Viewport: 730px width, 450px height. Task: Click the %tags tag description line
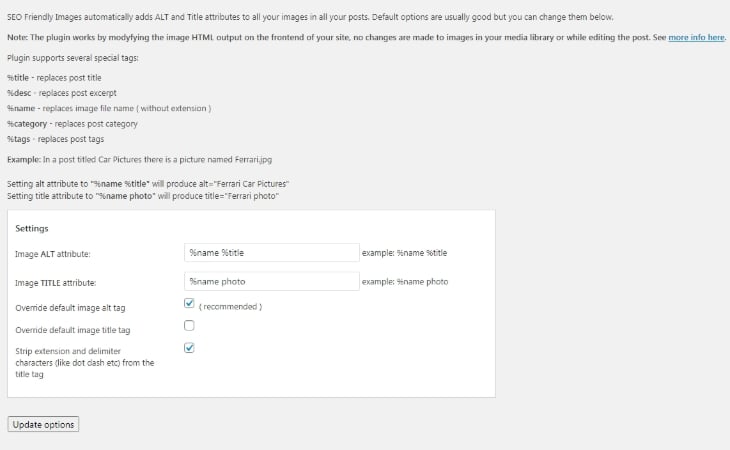[x=55, y=139]
